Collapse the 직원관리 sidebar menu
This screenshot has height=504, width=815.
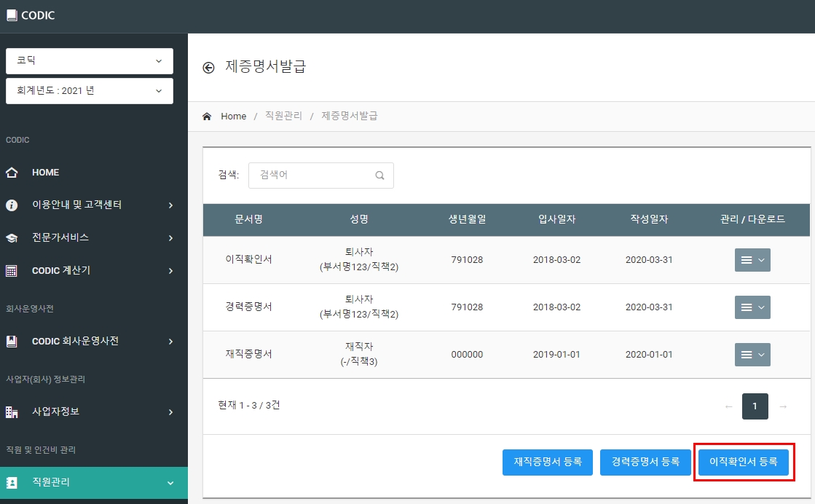[93, 483]
